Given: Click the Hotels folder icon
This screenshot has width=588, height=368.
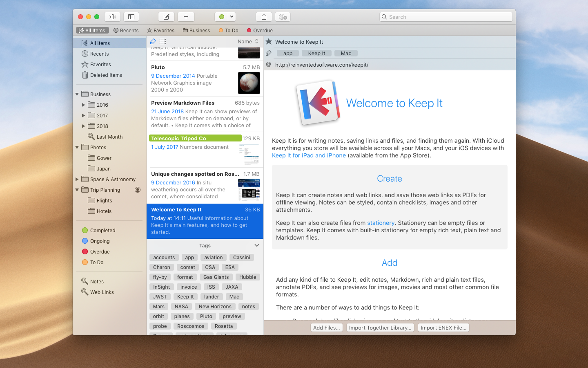Looking at the screenshot, I should [91, 211].
